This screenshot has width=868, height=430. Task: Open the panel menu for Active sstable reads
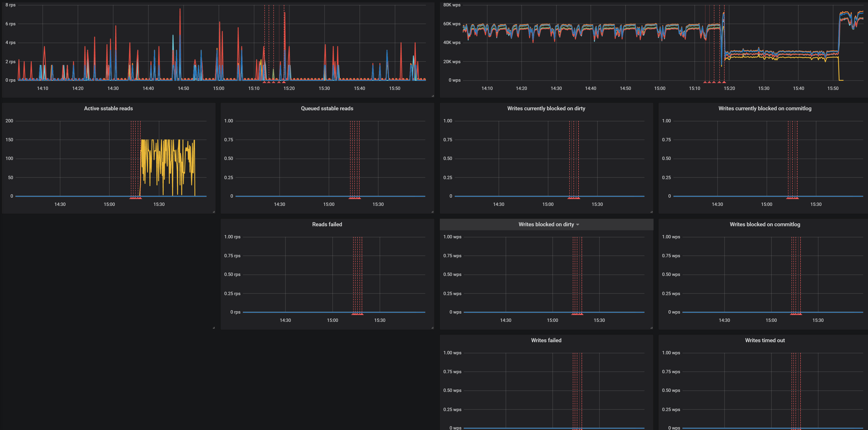[108, 108]
